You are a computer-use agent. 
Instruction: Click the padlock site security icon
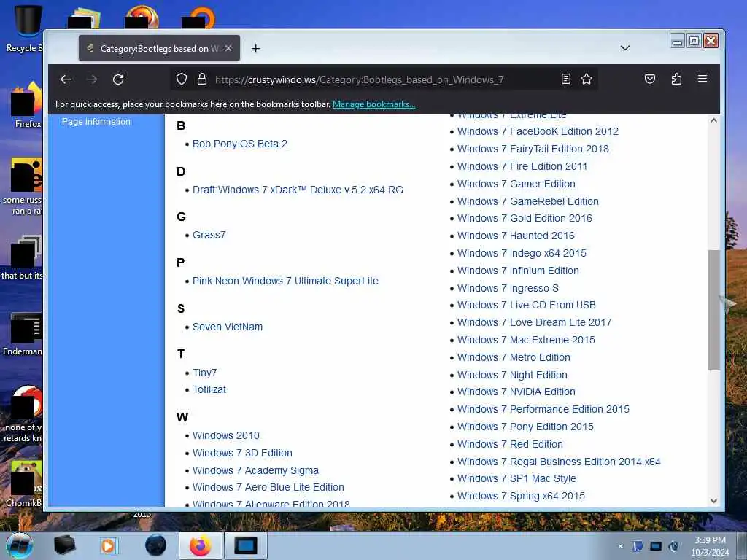pos(202,79)
